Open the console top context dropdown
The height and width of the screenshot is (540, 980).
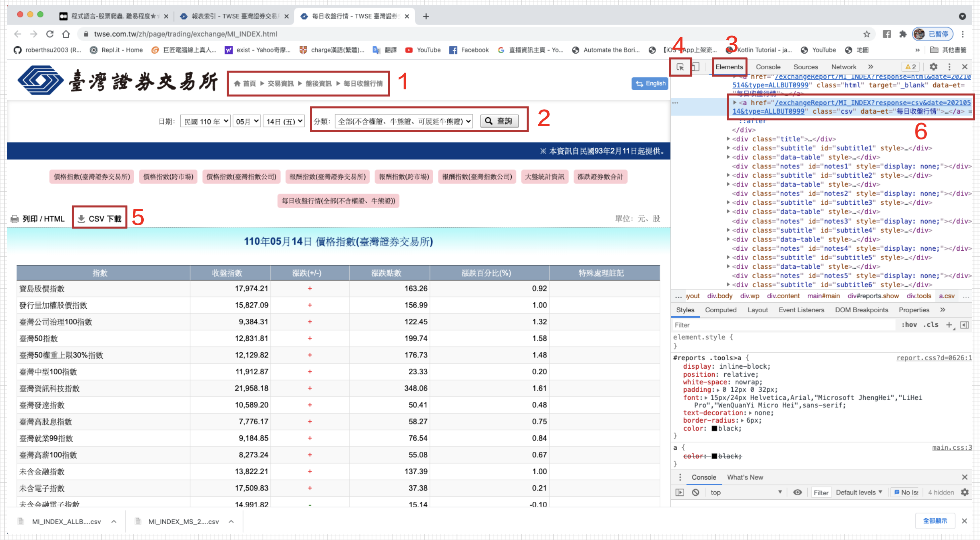[x=746, y=492]
